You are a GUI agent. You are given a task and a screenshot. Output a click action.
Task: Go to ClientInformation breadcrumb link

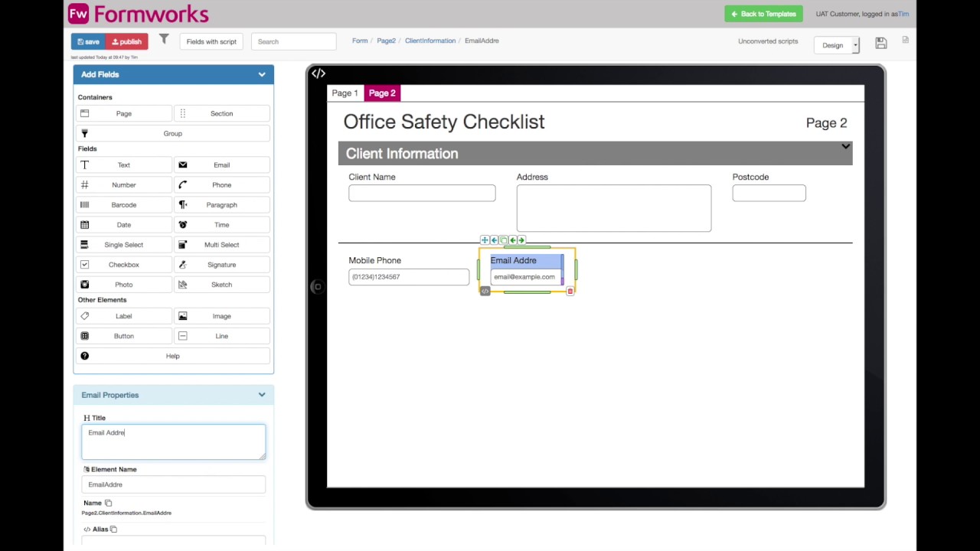pos(430,41)
